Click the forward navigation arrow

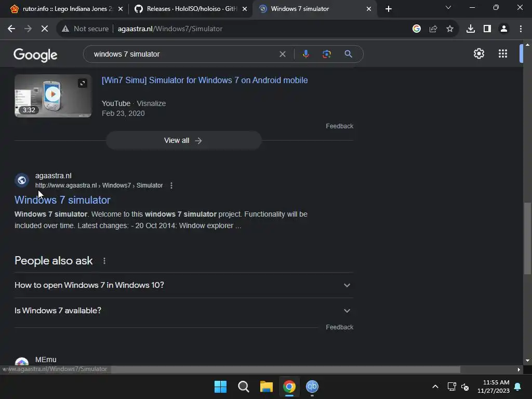(x=28, y=29)
